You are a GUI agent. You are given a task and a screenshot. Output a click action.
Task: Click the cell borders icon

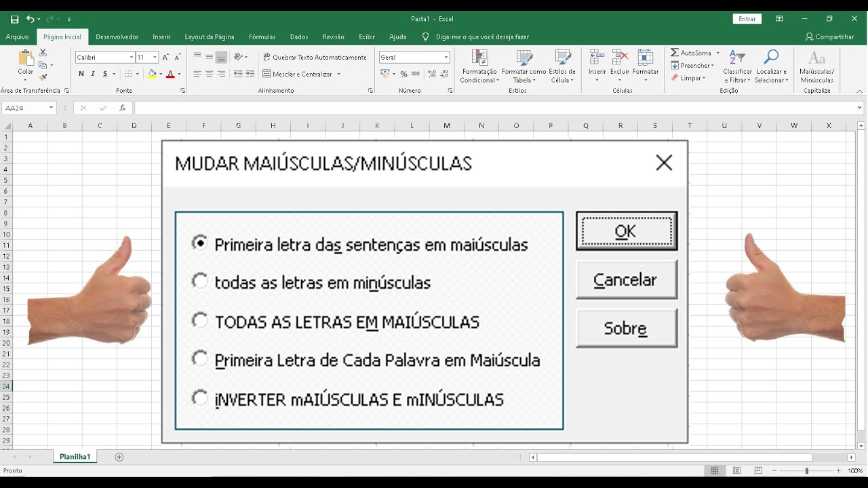(x=128, y=74)
